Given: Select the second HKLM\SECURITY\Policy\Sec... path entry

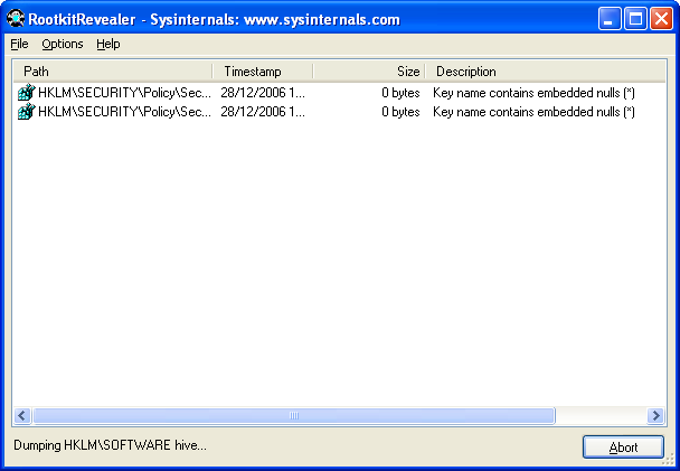Looking at the screenshot, I should 124,112.
